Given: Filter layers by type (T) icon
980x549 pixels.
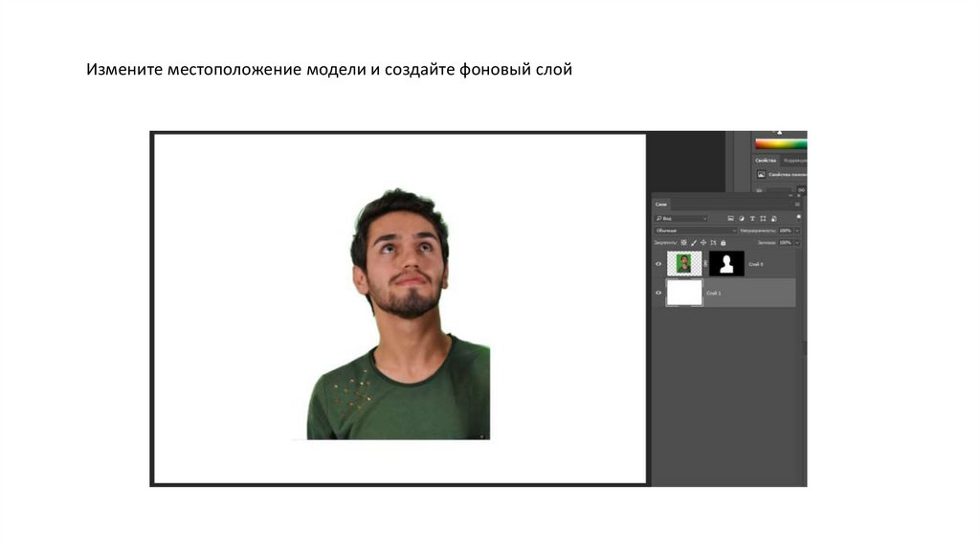Looking at the screenshot, I should click(x=752, y=219).
